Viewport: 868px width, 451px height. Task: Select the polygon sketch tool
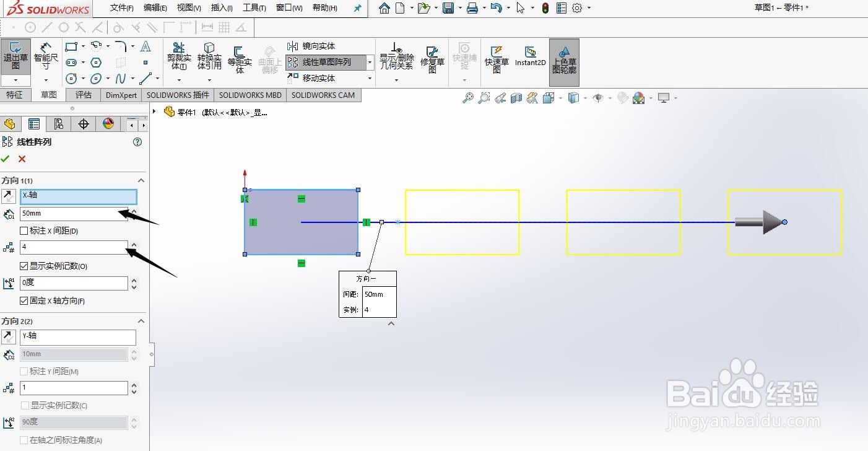[x=96, y=62]
